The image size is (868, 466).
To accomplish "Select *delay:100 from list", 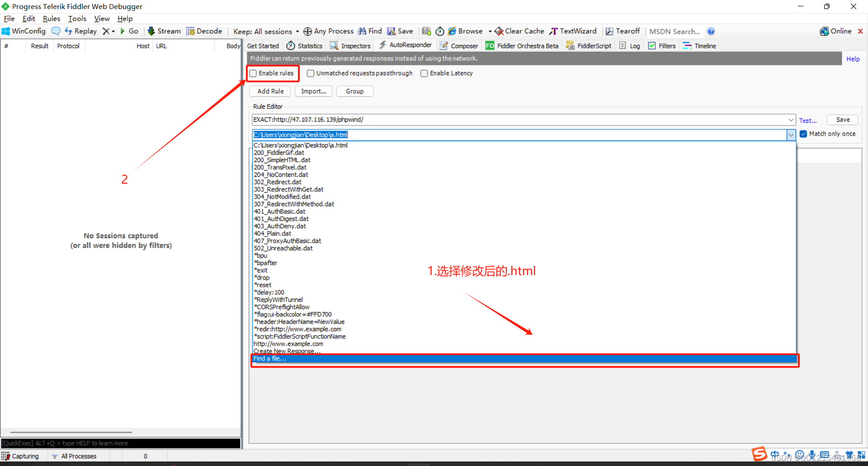I will point(524,292).
